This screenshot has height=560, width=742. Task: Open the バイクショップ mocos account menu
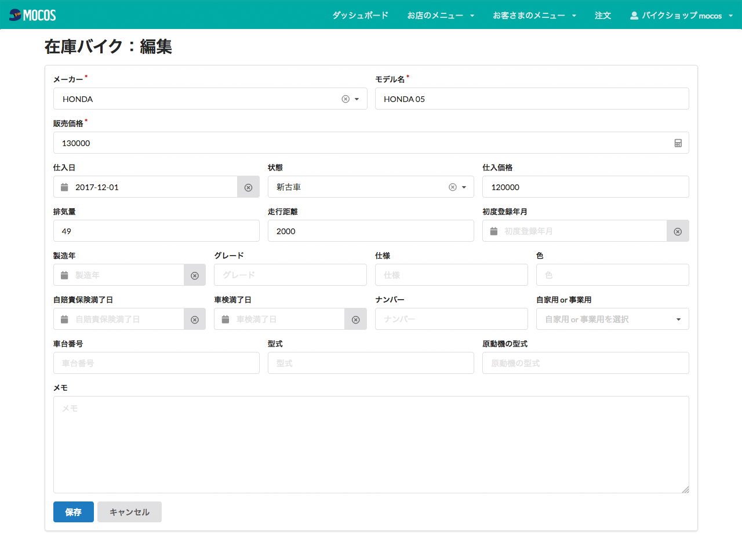click(682, 16)
